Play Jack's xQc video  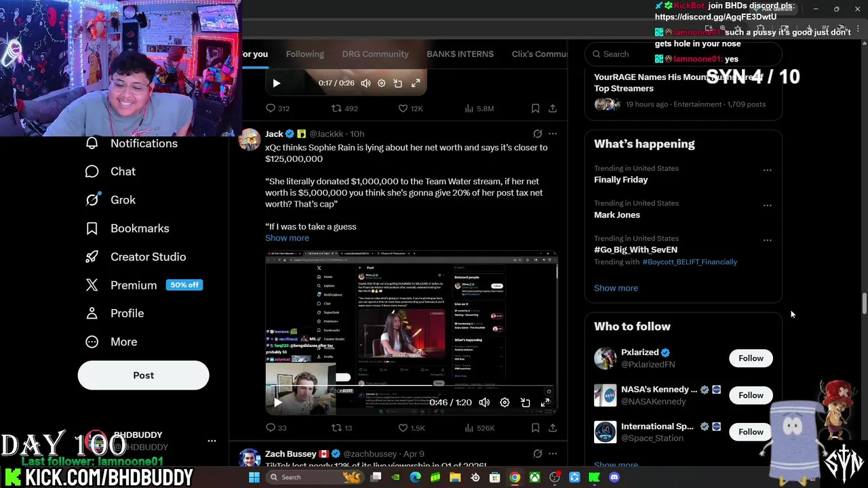click(277, 403)
